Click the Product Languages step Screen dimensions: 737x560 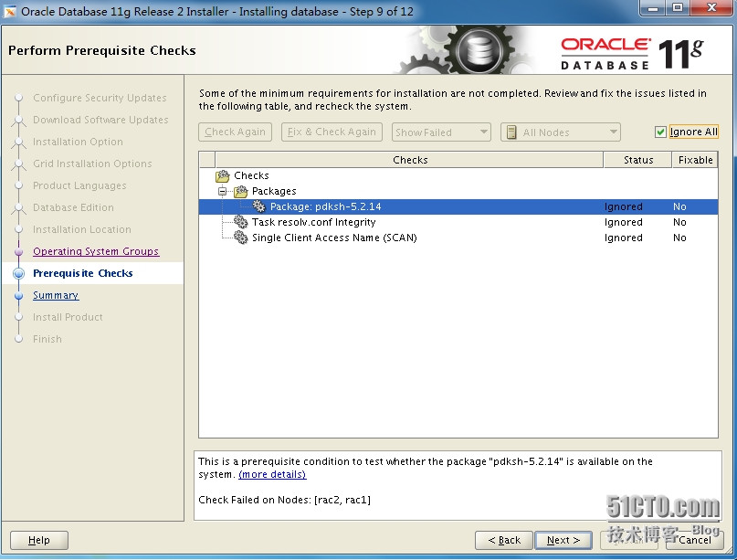click(x=79, y=185)
